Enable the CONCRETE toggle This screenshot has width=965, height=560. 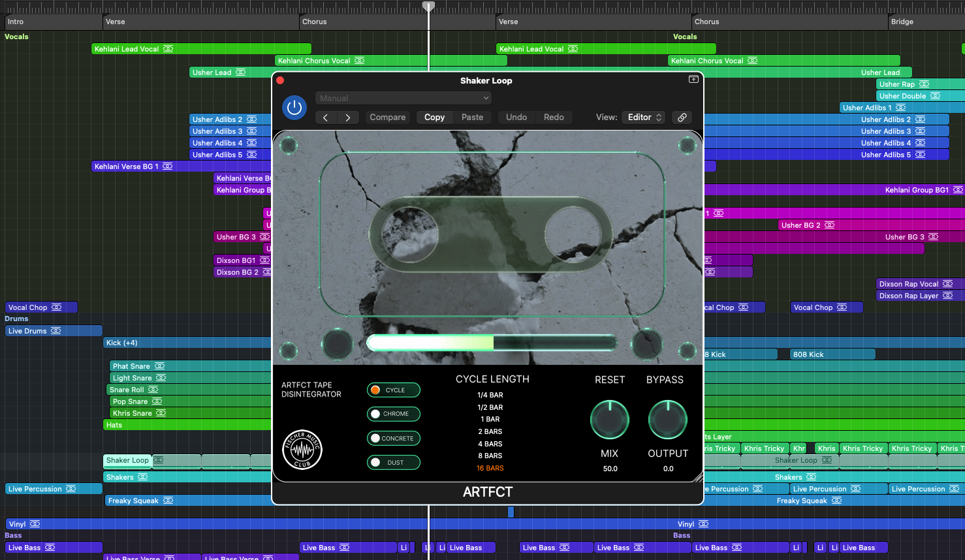393,439
